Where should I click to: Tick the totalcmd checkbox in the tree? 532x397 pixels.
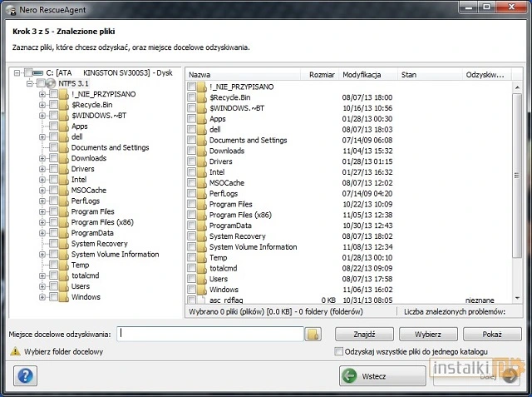(53, 275)
